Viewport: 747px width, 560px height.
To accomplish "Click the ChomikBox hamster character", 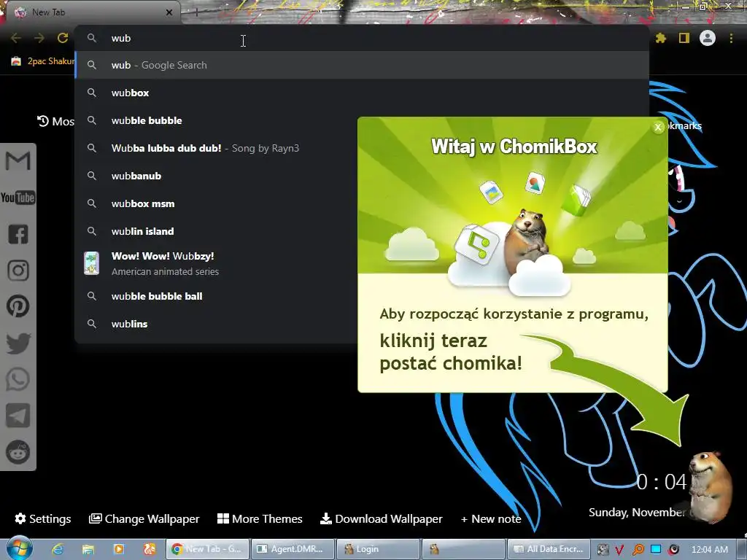I will tap(711, 486).
